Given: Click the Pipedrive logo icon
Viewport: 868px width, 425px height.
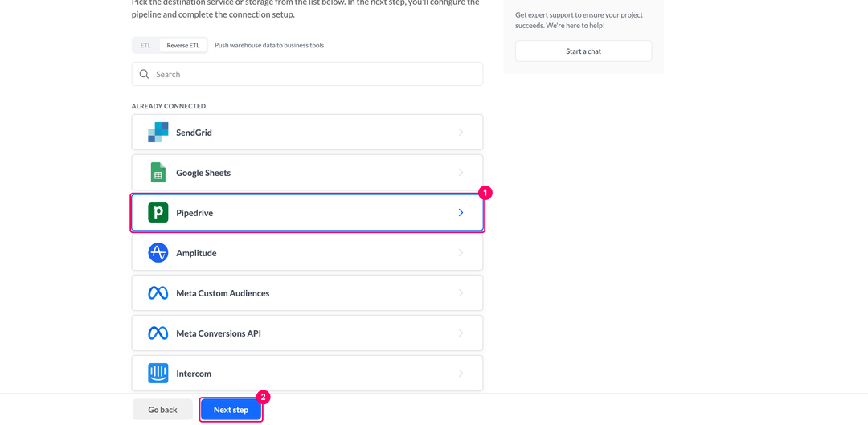Looking at the screenshot, I should (x=158, y=212).
